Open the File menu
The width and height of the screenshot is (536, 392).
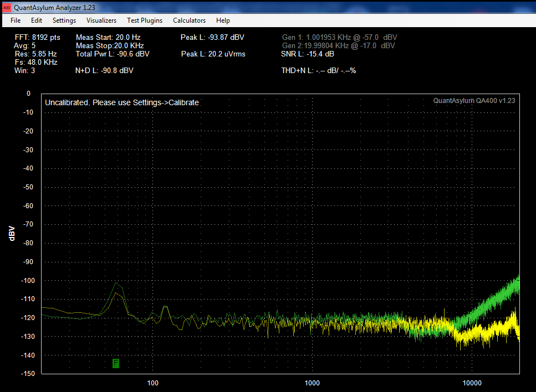coord(16,20)
